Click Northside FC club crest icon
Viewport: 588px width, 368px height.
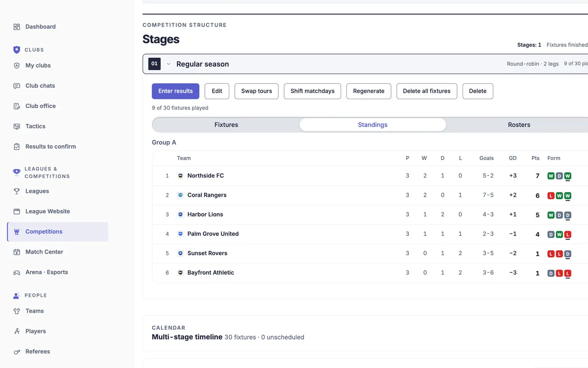pyautogui.click(x=180, y=176)
